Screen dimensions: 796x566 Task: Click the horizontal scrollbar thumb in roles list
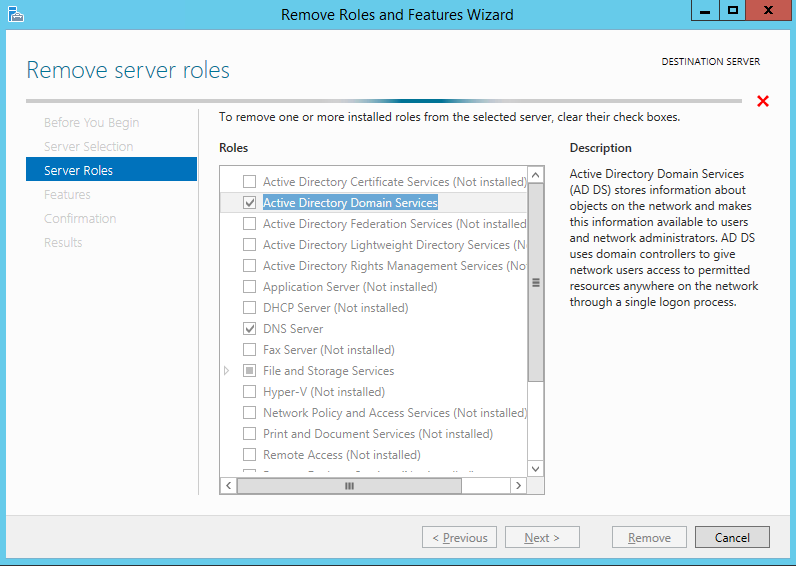click(349, 486)
